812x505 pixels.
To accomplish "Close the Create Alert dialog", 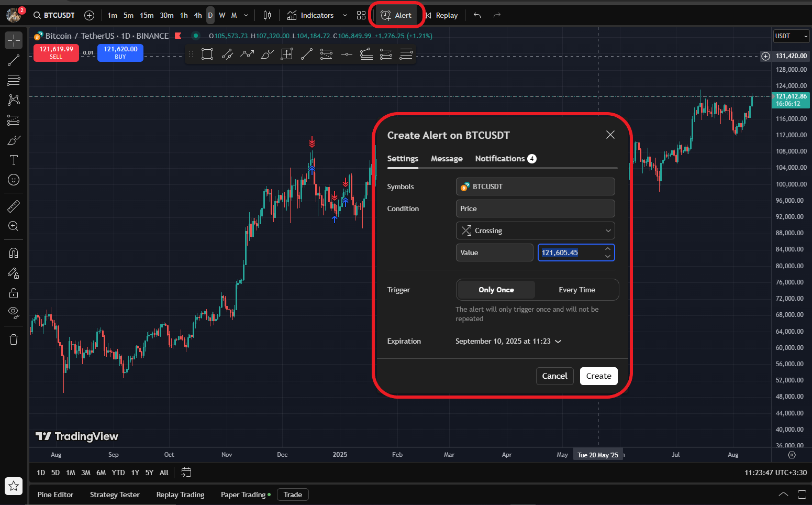I will [x=610, y=135].
